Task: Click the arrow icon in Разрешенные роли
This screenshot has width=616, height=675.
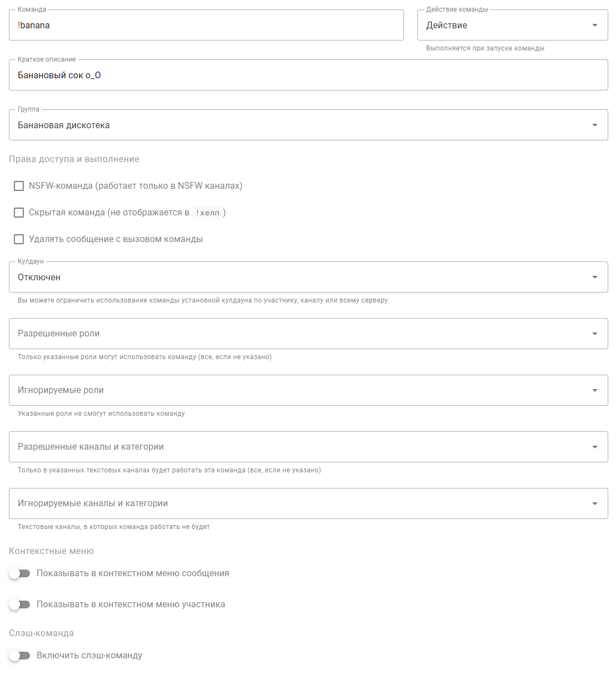Action: tap(595, 334)
